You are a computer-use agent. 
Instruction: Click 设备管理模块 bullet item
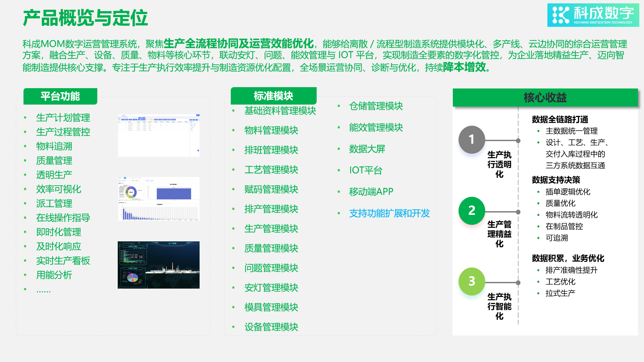(271, 327)
